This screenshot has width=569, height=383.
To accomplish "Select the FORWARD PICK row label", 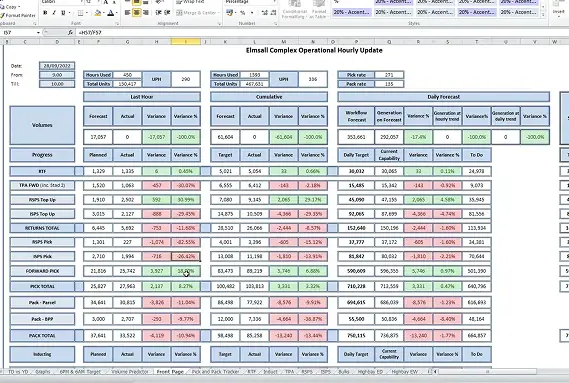I will coord(42,271).
